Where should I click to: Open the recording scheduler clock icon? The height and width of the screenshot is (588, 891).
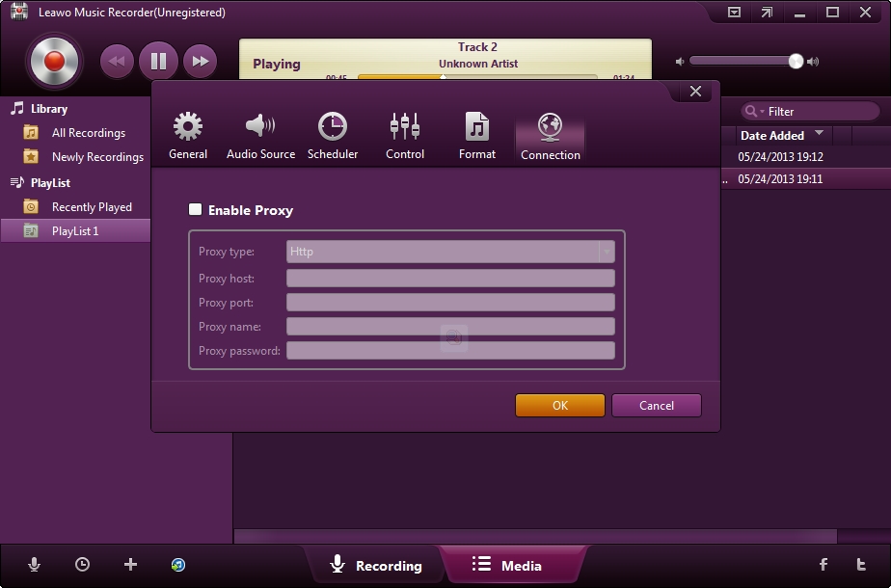click(82, 565)
